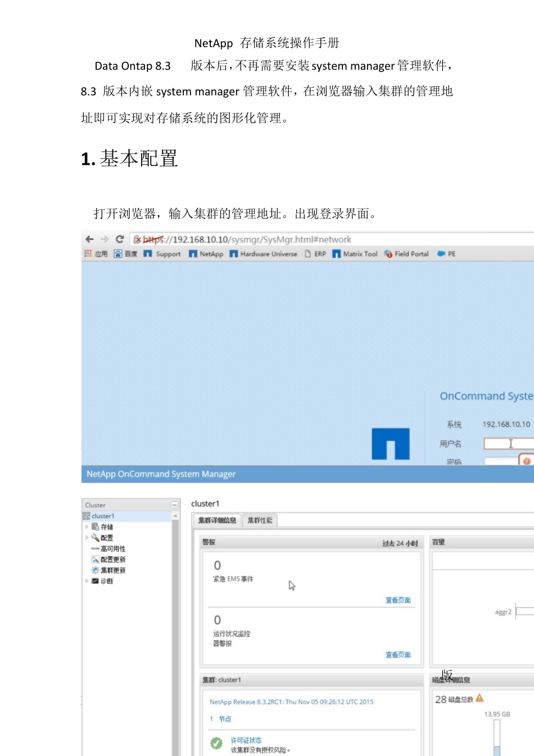534x756 pixels.
Task: Click the browser forward arrow
Action: (105, 239)
